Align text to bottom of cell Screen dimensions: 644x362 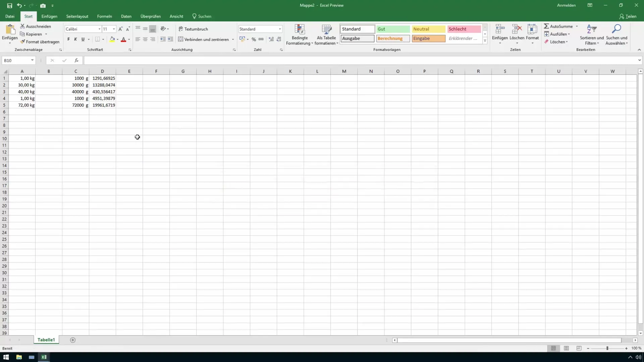tap(153, 29)
